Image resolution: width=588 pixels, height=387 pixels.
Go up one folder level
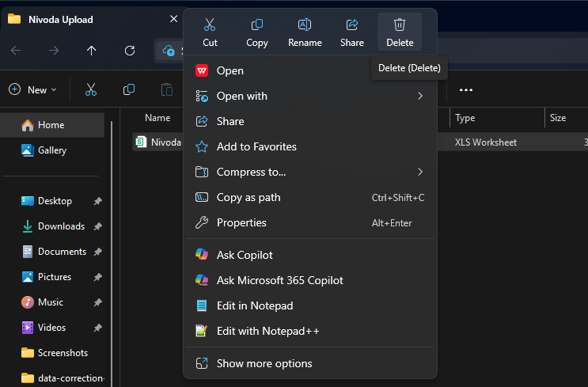(92, 50)
